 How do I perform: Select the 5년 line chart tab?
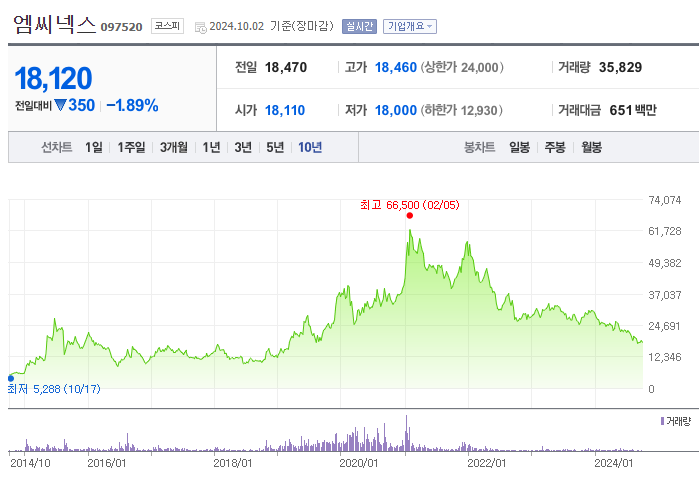(275, 147)
